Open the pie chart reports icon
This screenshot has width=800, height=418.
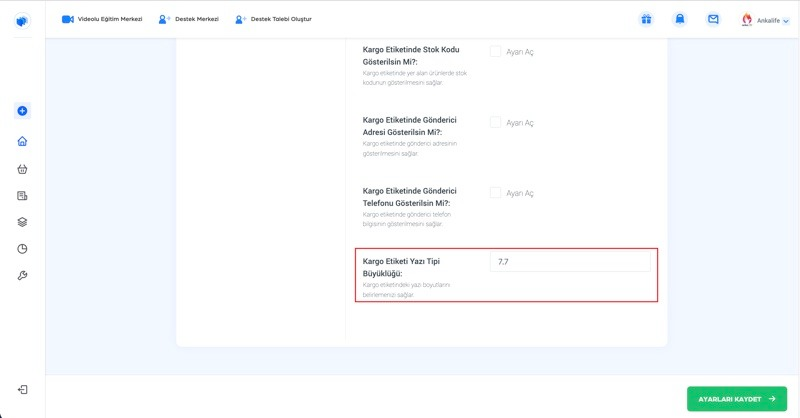(22, 249)
